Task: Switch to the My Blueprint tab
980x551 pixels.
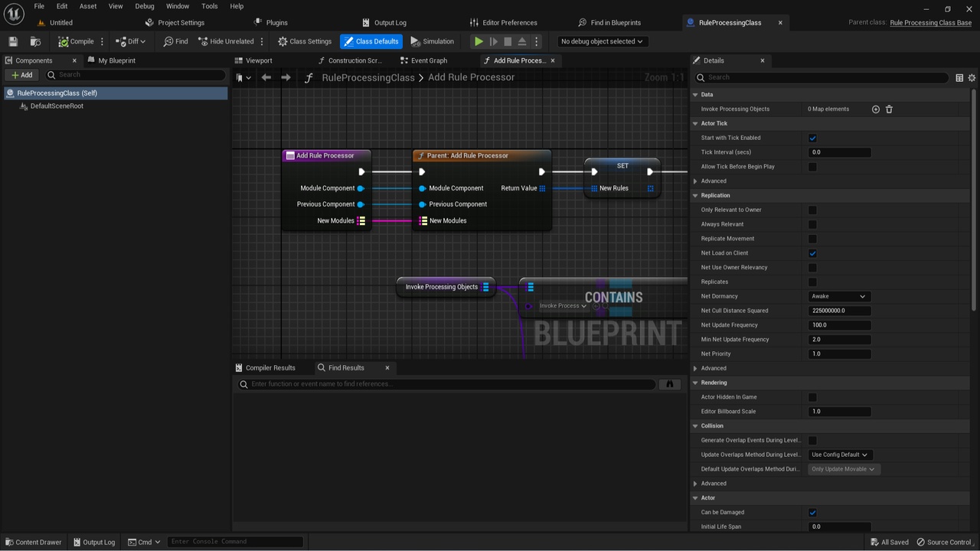Action: (116, 60)
